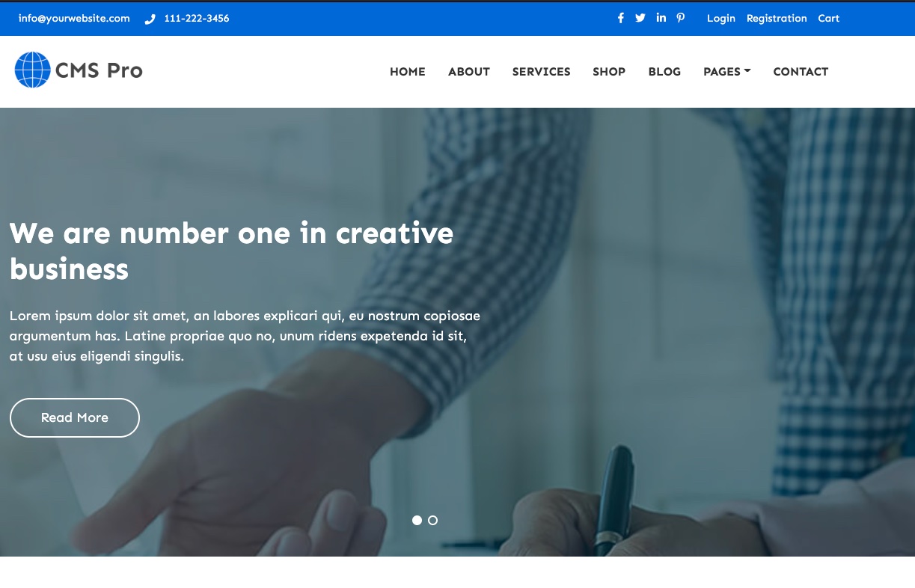Open the Login link
This screenshot has width=915, height=588.
coord(721,19)
